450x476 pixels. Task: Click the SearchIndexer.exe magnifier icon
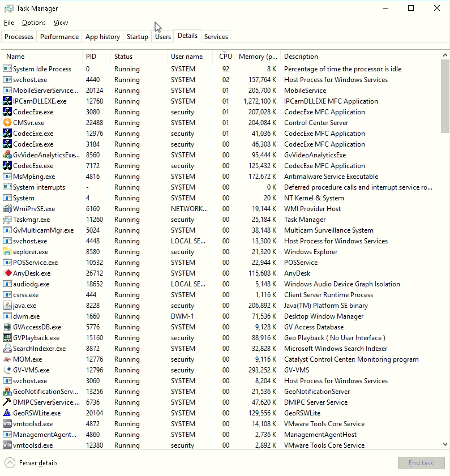(7, 349)
